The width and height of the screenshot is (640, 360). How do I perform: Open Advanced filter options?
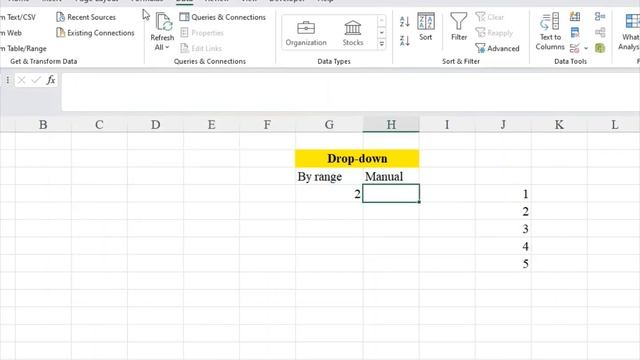[498, 48]
